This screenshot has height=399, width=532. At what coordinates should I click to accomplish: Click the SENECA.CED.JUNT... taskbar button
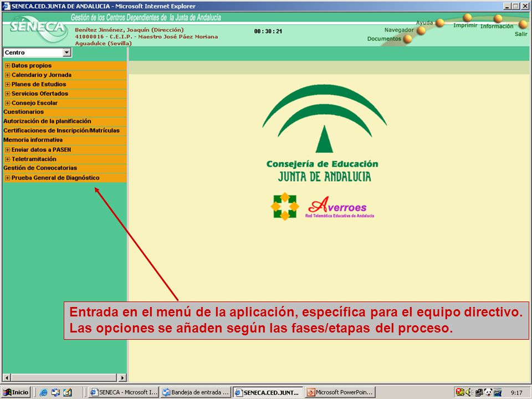pos(268,392)
